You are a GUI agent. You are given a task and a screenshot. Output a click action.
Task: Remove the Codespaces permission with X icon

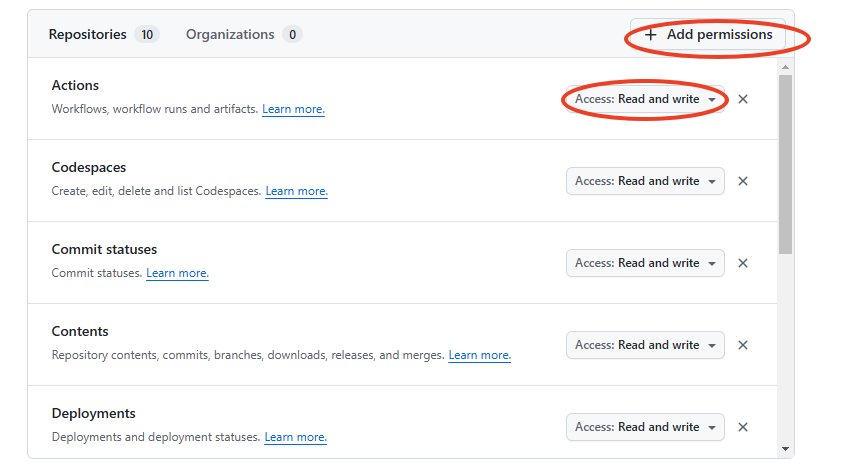(743, 181)
